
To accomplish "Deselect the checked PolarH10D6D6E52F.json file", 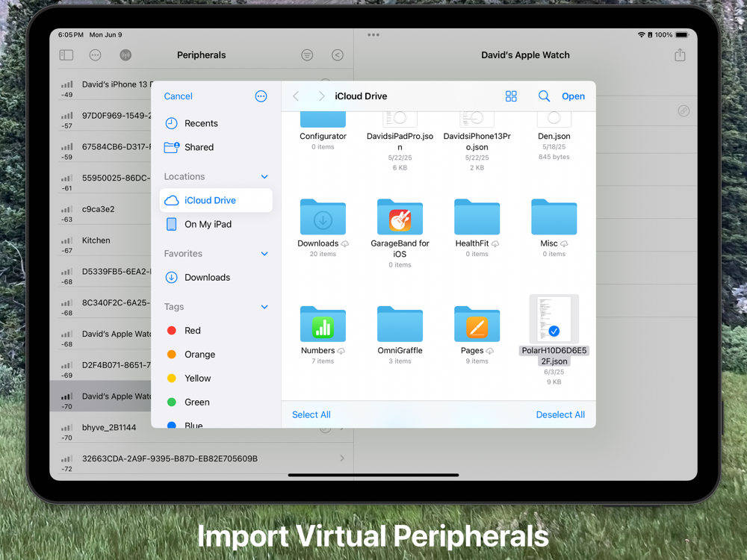I will pos(554,340).
